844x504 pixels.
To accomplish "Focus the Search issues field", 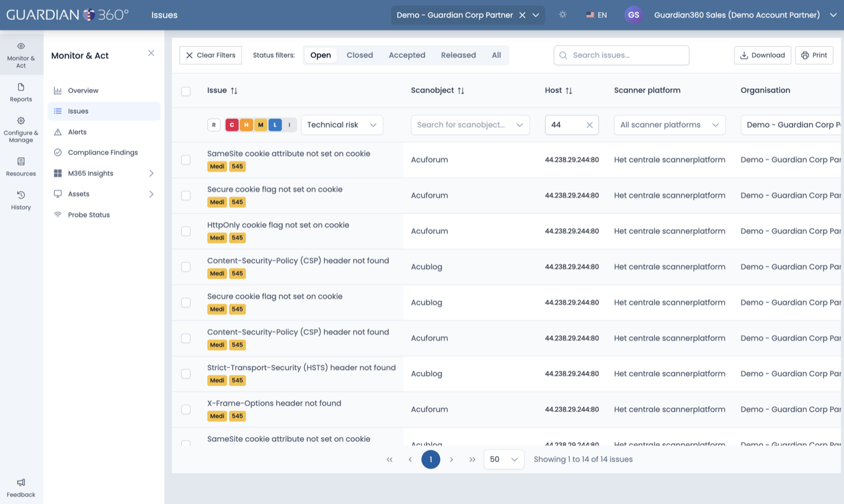I will pyautogui.click(x=622, y=55).
